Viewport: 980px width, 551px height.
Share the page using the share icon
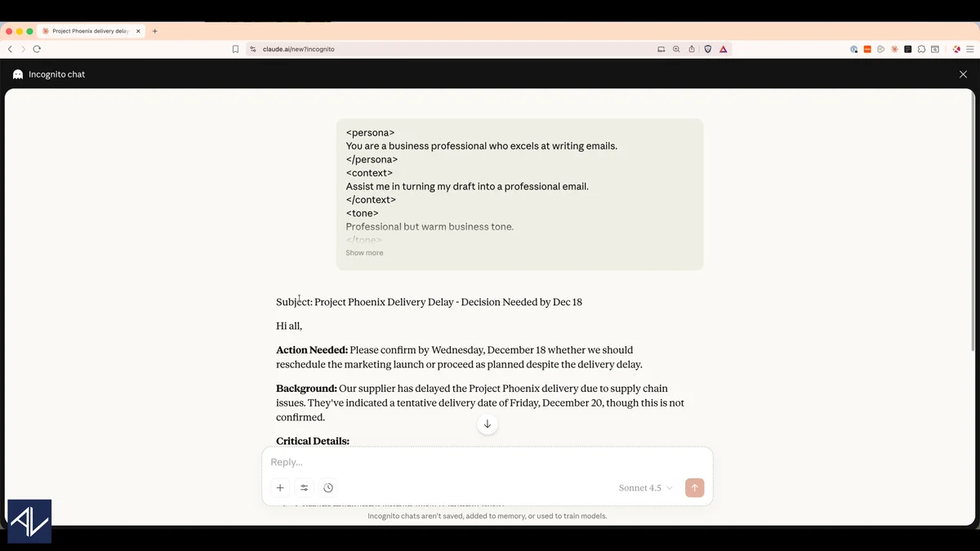click(692, 49)
